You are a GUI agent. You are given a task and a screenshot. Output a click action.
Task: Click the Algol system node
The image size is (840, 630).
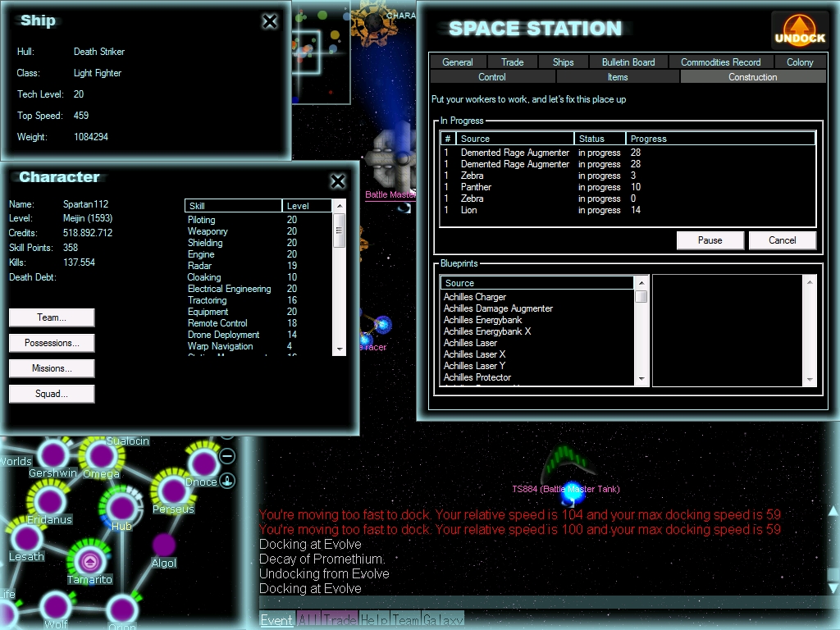(164, 545)
